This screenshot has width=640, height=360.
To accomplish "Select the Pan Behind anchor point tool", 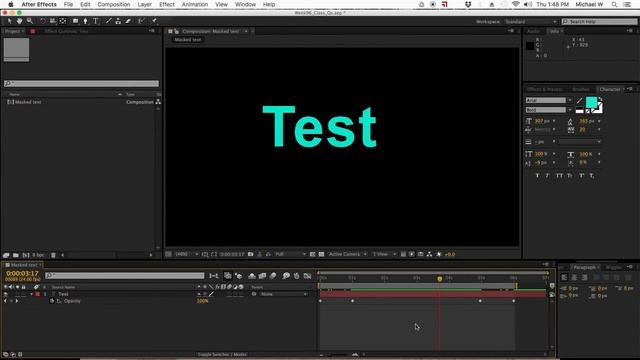I will click(x=63, y=21).
